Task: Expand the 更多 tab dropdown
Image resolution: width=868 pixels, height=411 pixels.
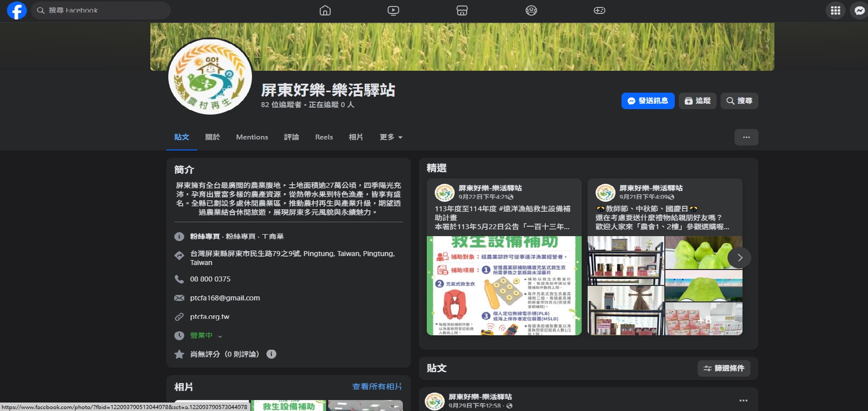Action: [391, 137]
